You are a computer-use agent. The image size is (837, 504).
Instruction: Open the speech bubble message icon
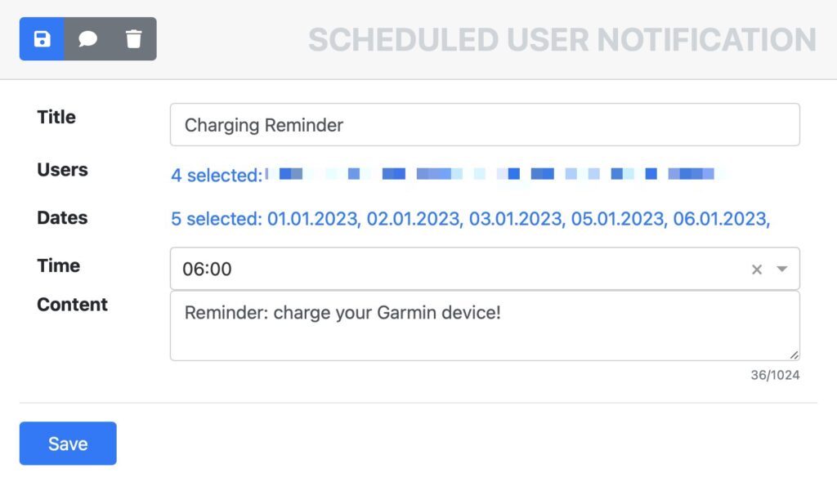(87, 39)
